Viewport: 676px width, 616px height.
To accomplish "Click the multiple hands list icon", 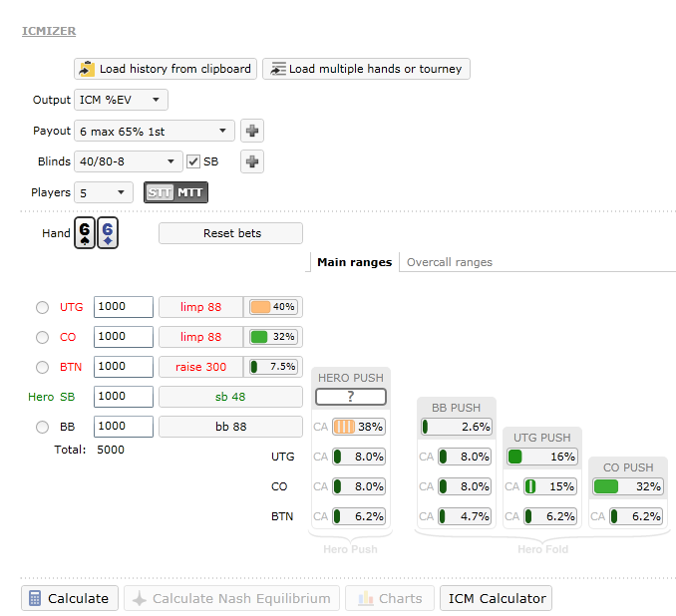I will tap(278, 69).
